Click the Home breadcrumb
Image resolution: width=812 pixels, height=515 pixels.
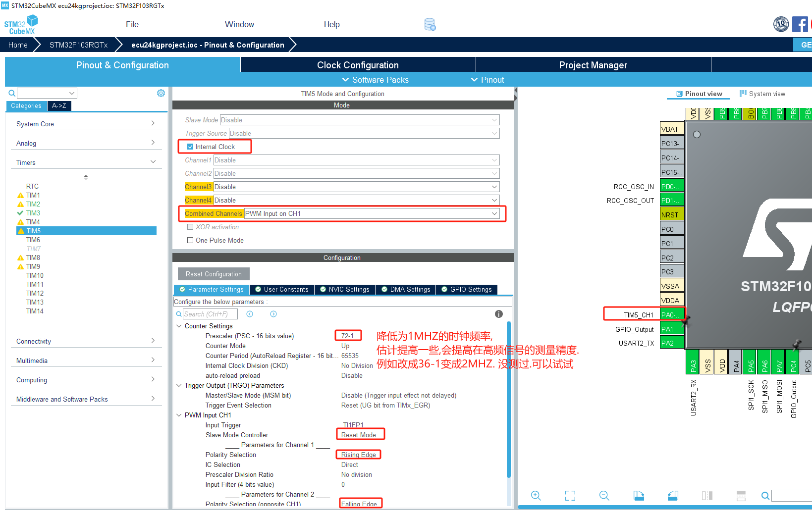coord(18,45)
